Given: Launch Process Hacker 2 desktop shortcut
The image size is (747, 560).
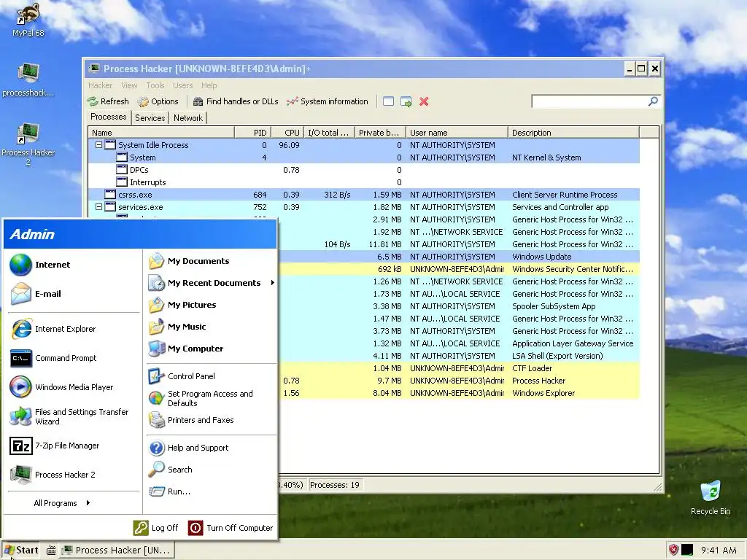Looking at the screenshot, I should (x=28, y=144).
